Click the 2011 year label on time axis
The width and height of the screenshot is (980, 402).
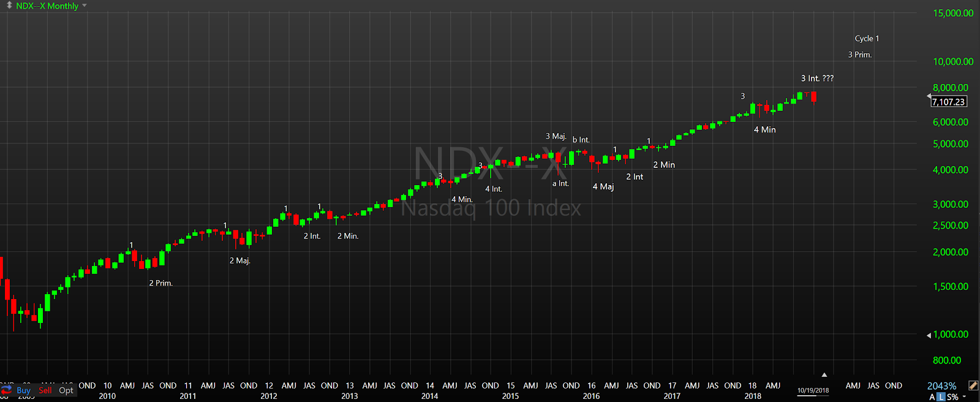pyautogui.click(x=188, y=396)
